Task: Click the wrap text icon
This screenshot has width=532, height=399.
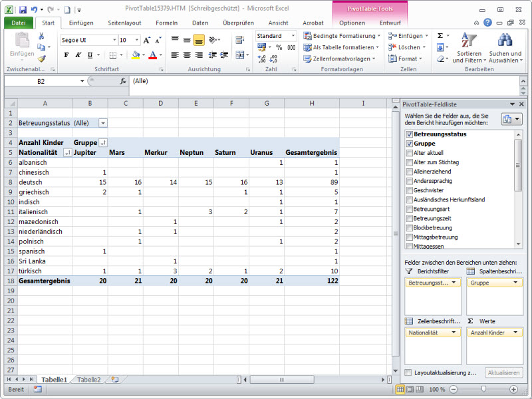Action: click(240, 40)
